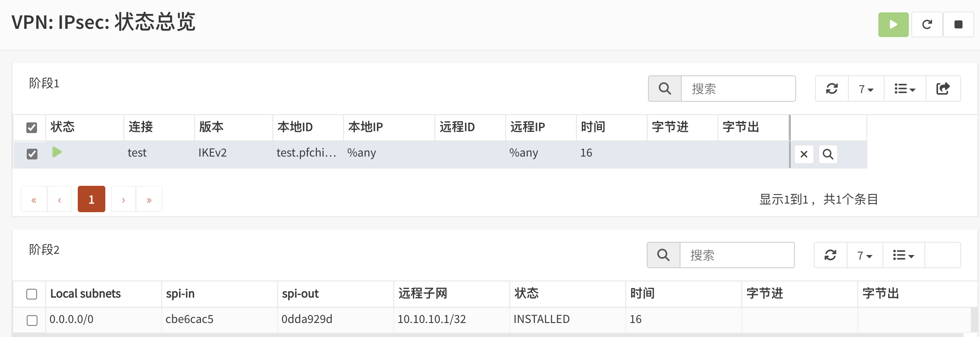Open Phase 1 row count dropdown
Image resolution: width=980 pixels, height=337 pixels.
866,89
